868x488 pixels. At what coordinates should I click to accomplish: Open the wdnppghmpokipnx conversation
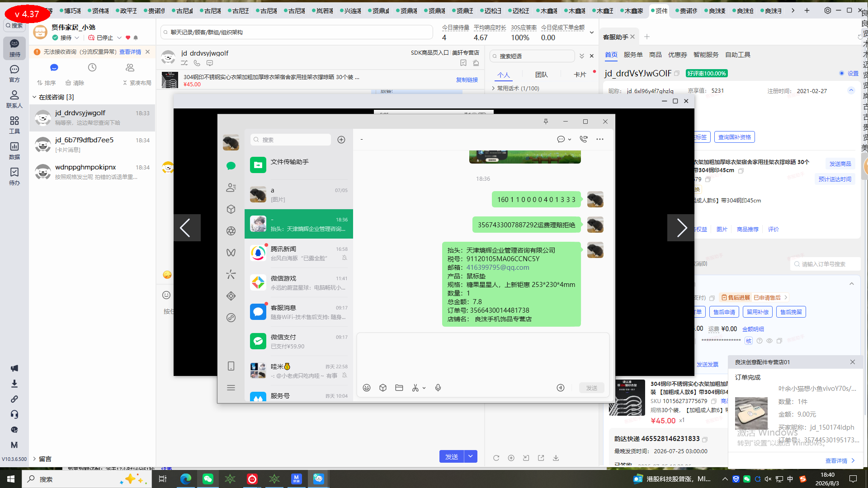(92, 172)
